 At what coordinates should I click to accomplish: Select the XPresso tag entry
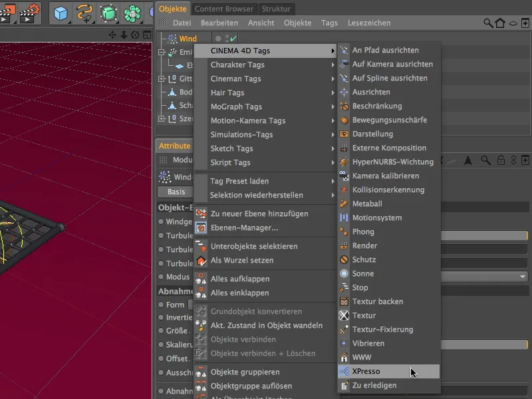click(x=388, y=371)
